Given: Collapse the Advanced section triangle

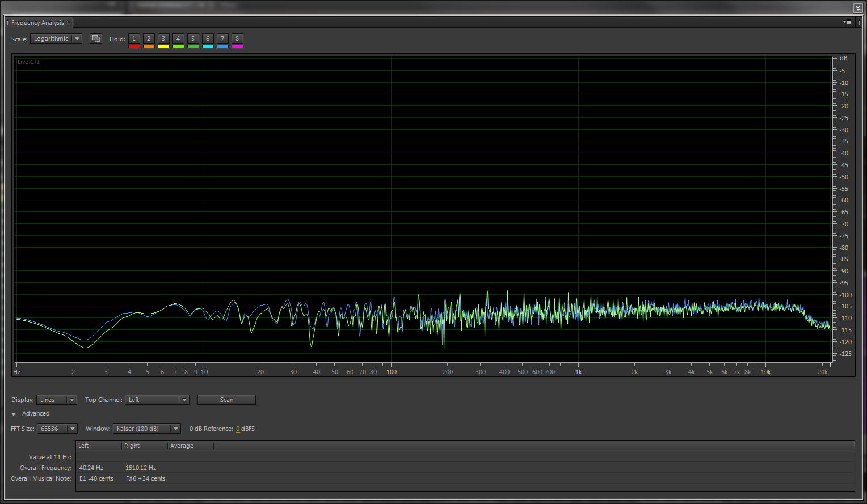Looking at the screenshot, I should [x=14, y=414].
